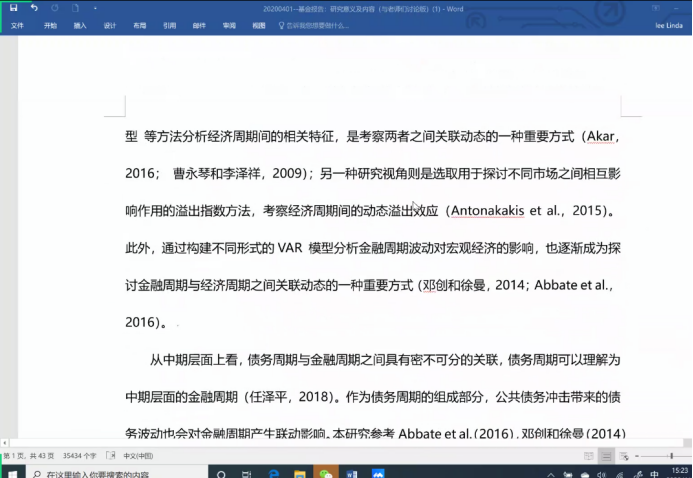Click the Tell me what you want search box
This screenshot has height=478, width=693.
320,25
